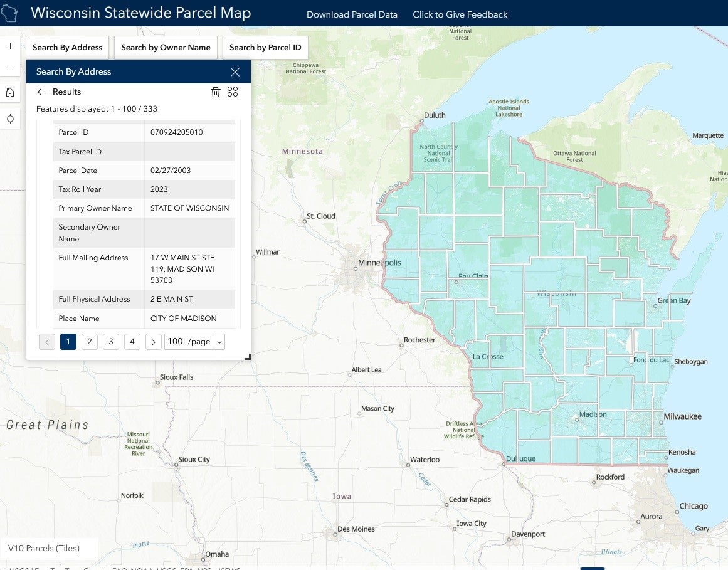The height and width of the screenshot is (570, 728).
Task: Open the Download Parcel Data link
Action: click(352, 14)
